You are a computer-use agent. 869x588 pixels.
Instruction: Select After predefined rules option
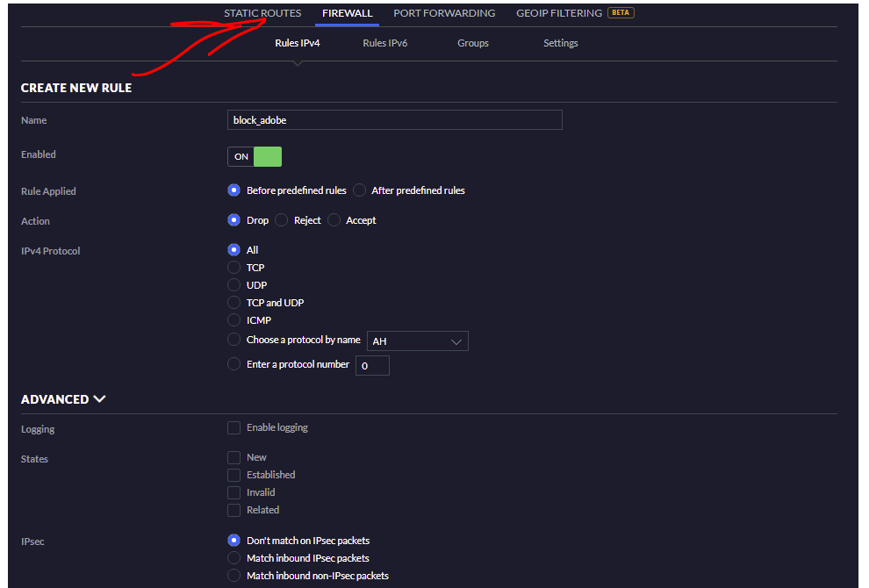(x=360, y=190)
